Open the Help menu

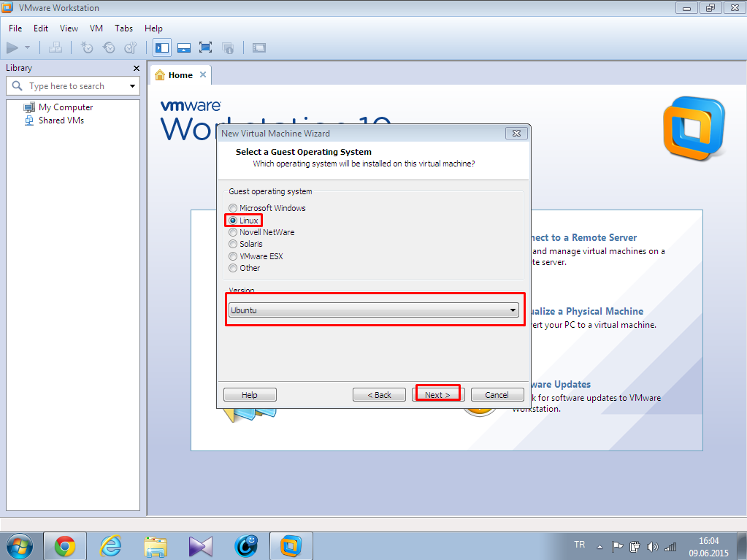click(x=153, y=28)
